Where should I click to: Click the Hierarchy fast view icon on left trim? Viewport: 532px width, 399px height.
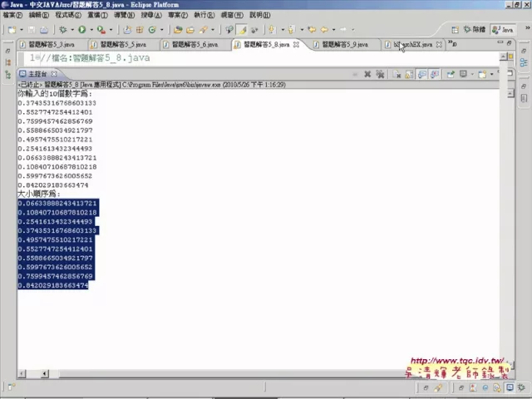point(8,75)
